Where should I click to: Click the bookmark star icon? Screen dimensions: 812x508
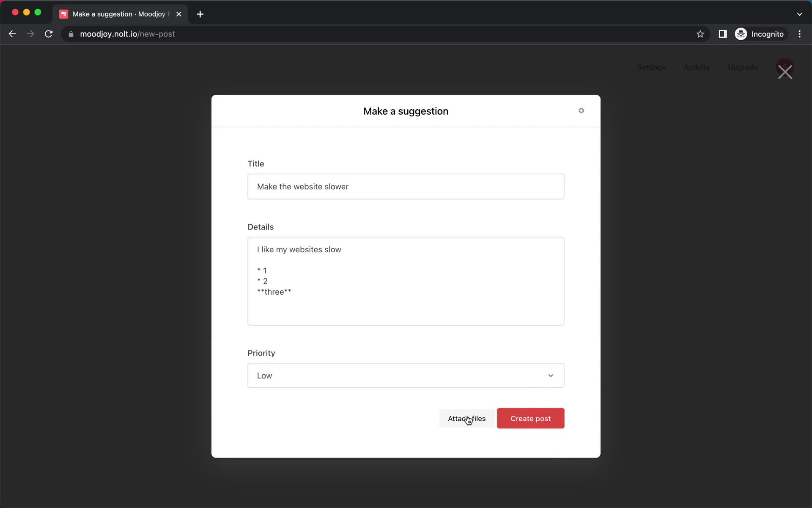click(700, 34)
